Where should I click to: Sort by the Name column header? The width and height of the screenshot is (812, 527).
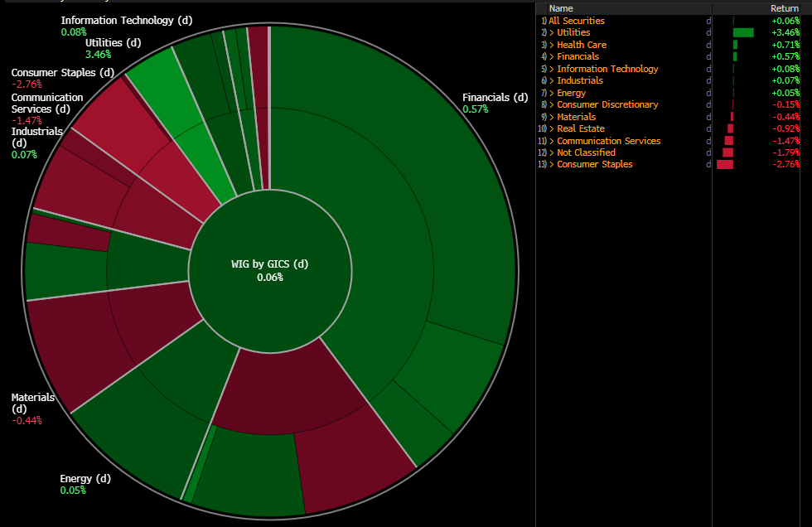(561, 8)
